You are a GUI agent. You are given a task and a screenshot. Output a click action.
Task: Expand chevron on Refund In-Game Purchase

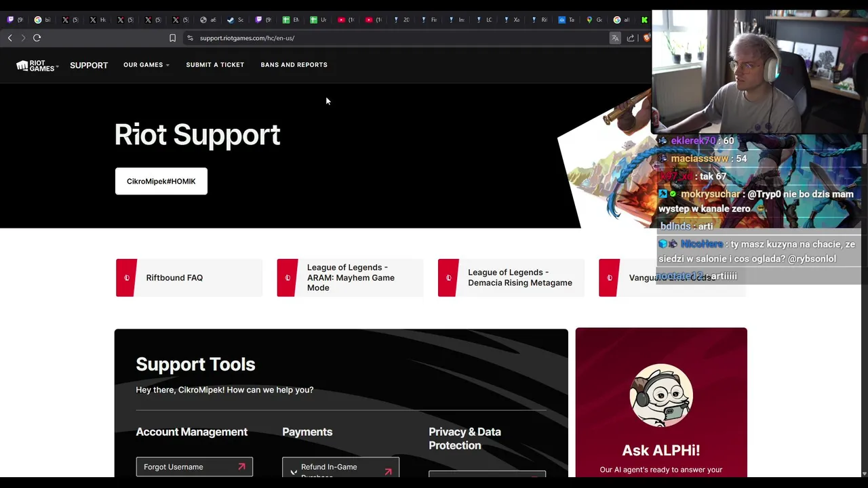pos(294,472)
